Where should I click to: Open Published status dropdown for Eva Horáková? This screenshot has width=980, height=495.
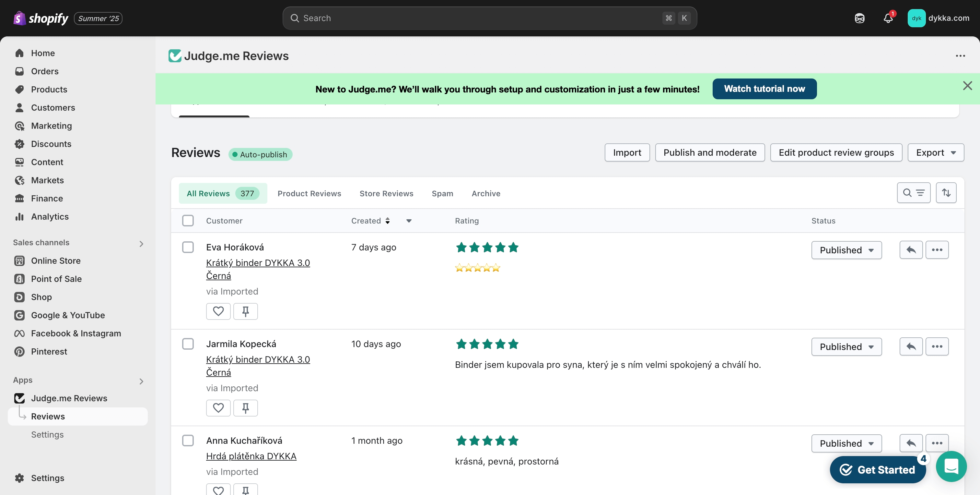point(846,250)
